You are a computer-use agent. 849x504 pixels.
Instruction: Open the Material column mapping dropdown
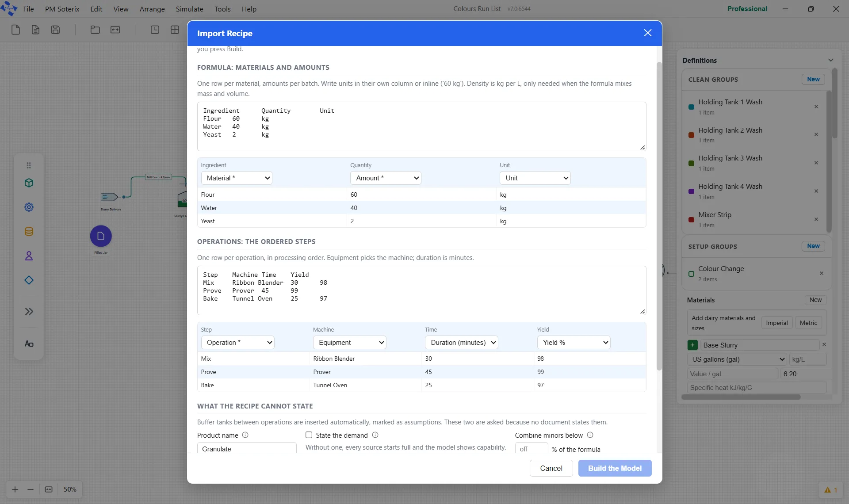click(x=237, y=178)
